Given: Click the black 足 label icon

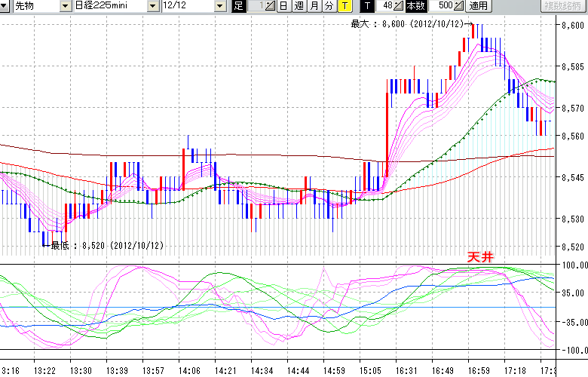Looking at the screenshot, I should (238, 6).
